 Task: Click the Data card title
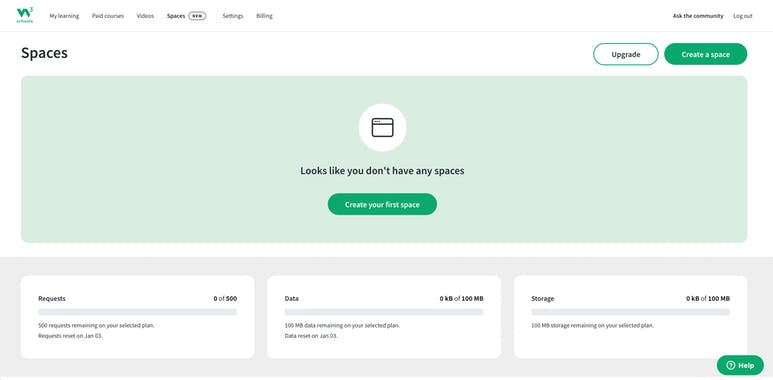[x=291, y=299]
